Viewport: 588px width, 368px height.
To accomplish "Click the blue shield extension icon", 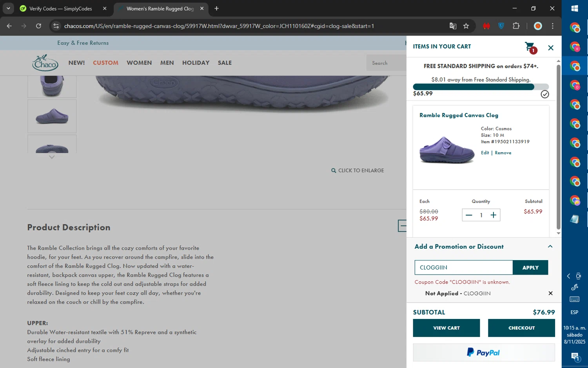I will click(x=501, y=26).
